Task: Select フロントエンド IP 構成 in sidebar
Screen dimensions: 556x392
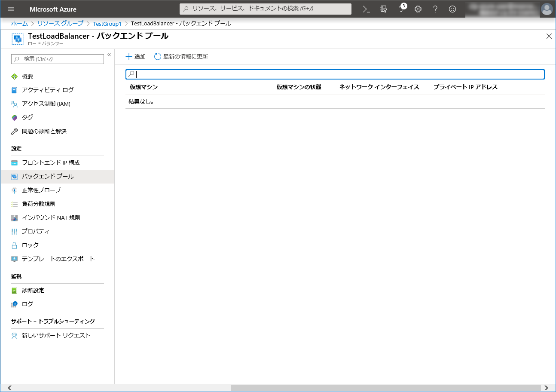Action: [51, 162]
